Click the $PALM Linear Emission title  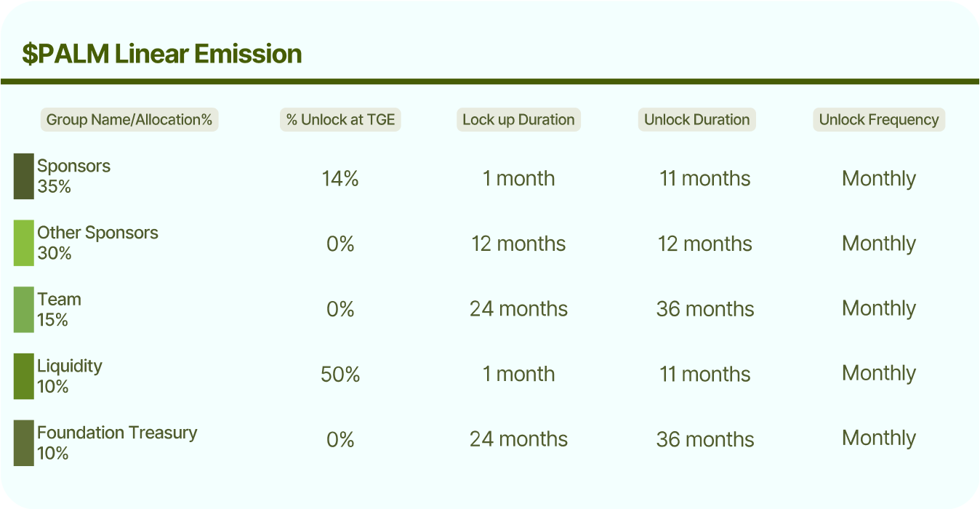[x=161, y=55]
